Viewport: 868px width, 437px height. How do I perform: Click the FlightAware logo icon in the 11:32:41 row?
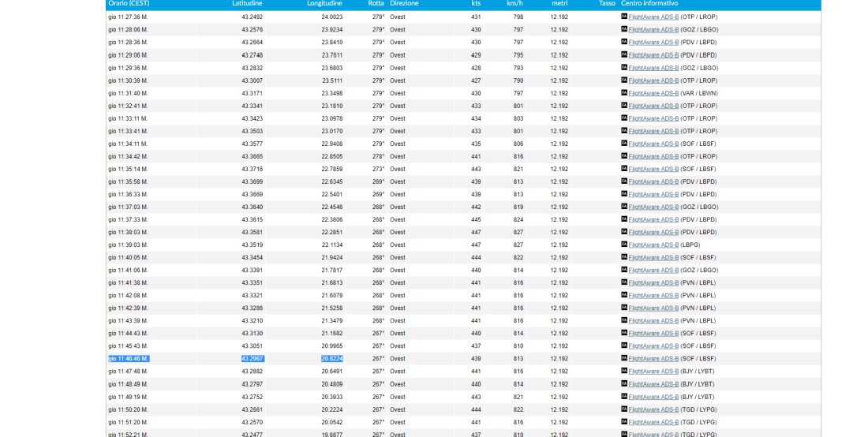[x=624, y=106]
